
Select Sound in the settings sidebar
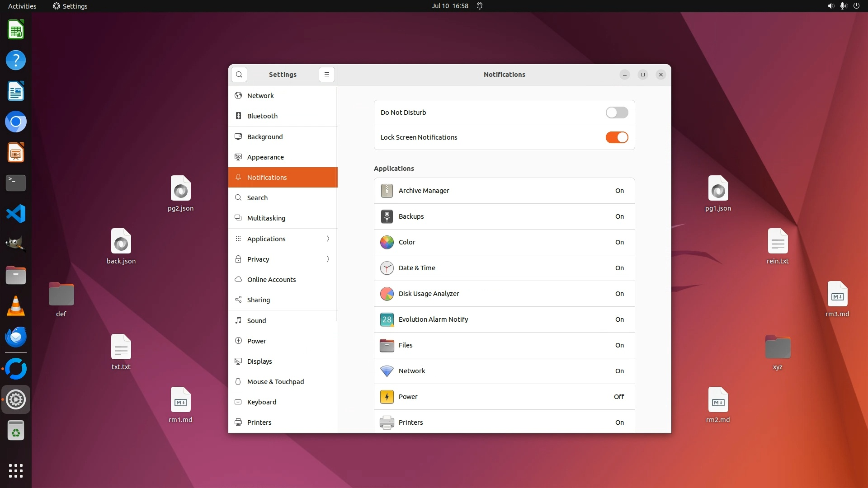coord(256,321)
